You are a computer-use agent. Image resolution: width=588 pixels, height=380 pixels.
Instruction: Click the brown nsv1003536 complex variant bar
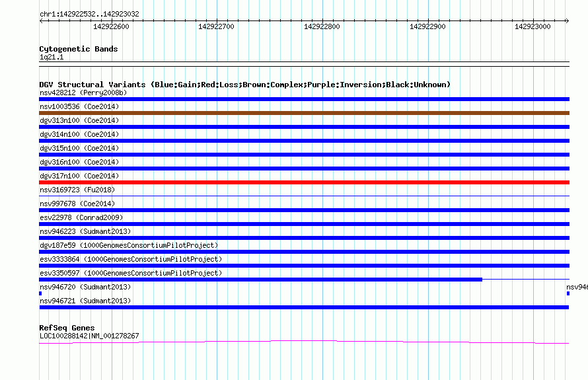pos(304,113)
